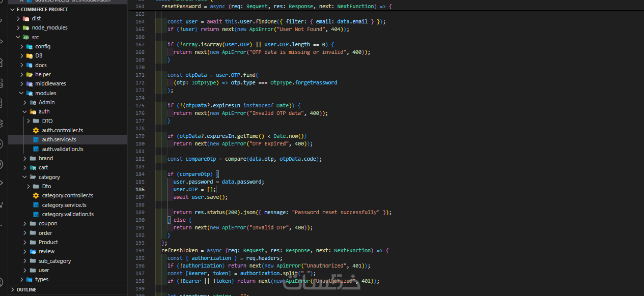Click the dist folder icon

[26, 18]
